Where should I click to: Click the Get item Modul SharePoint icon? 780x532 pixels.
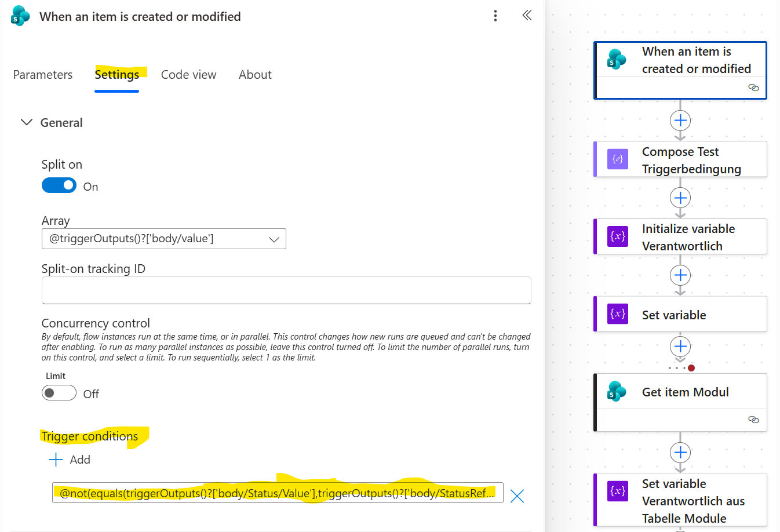tap(617, 392)
